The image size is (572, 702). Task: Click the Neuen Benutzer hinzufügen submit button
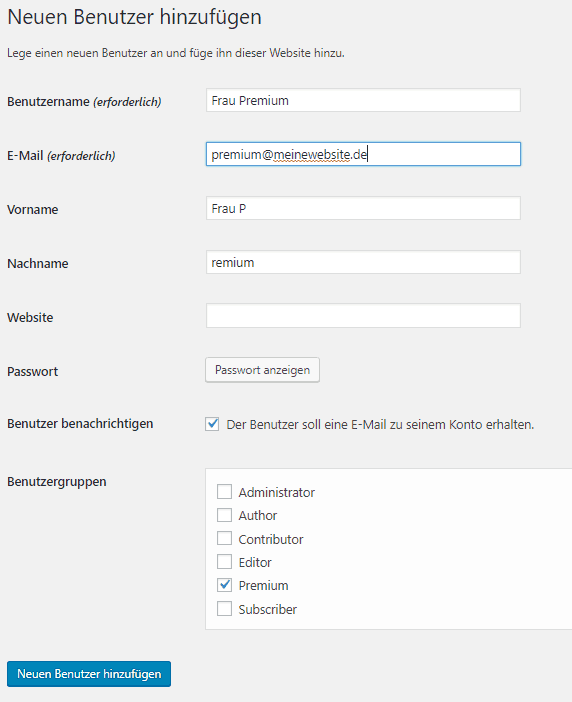pos(89,674)
